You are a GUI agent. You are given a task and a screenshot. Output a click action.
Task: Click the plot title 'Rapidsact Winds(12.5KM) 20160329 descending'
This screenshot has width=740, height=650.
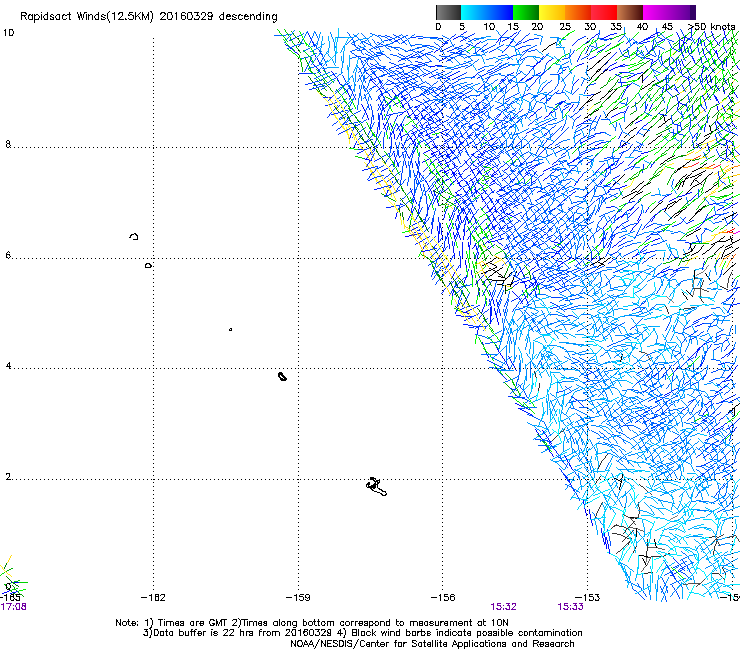[149, 17]
